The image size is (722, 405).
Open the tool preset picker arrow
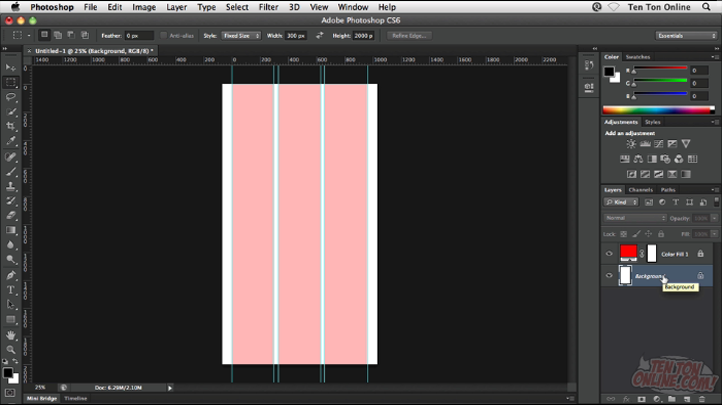point(29,35)
